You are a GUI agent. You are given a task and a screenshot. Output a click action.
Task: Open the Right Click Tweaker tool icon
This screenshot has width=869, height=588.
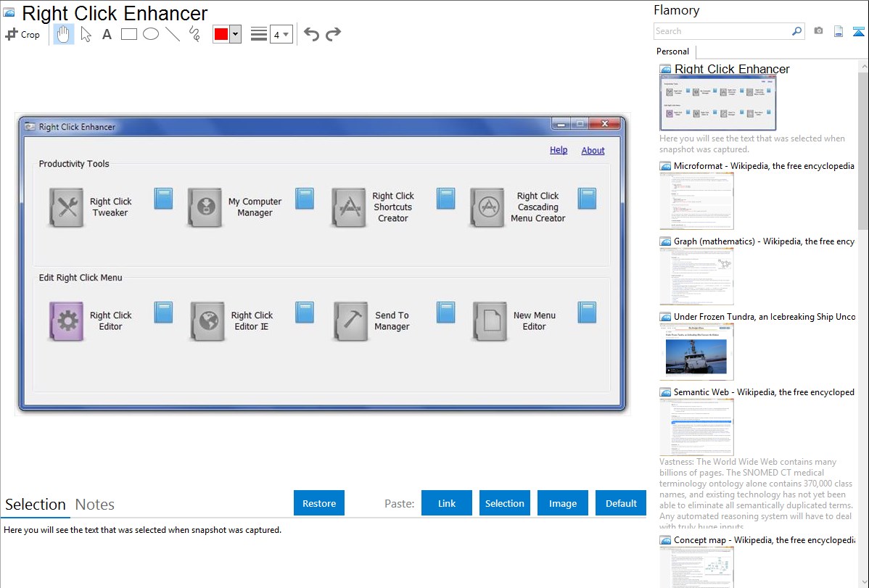(67, 207)
